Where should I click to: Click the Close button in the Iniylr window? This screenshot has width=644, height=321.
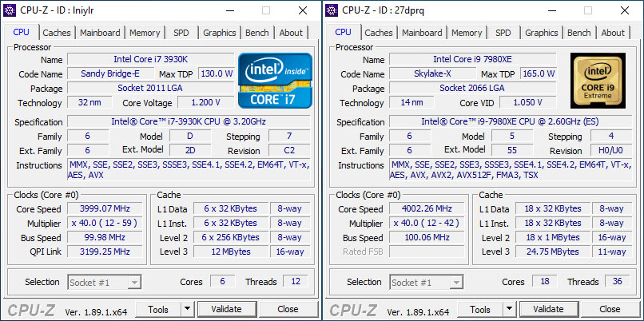pos(288,309)
